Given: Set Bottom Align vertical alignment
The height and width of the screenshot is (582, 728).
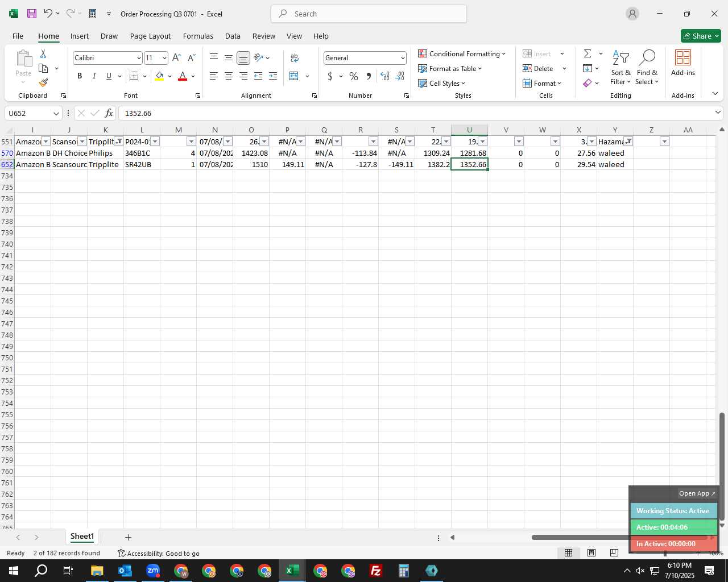Looking at the screenshot, I should pos(243,57).
